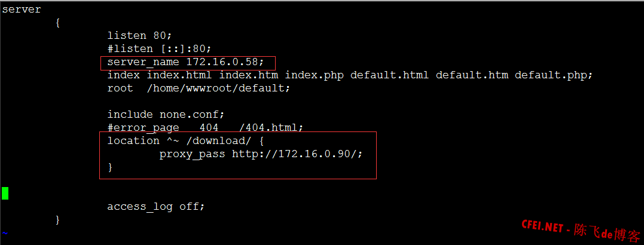Place cursor on "listen 80;" line
Viewport: 644px width, 245px height.
[x=139, y=36]
